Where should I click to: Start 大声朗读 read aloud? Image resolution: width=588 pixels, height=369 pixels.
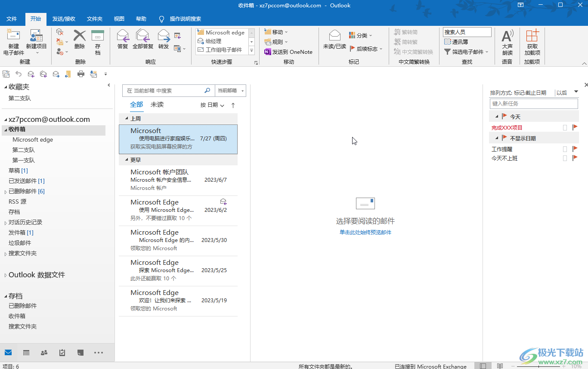click(x=508, y=43)
